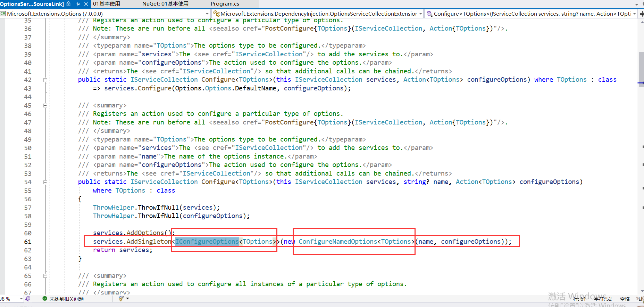
Task: Collapse the summary comment at line 45
Action: [45, 105]
